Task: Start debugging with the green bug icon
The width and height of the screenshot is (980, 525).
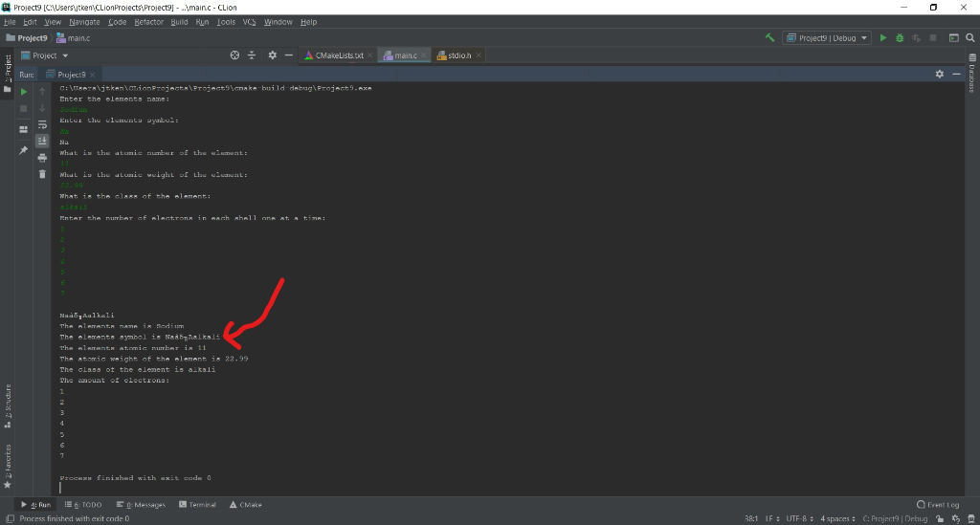Action: coord(900,38)
